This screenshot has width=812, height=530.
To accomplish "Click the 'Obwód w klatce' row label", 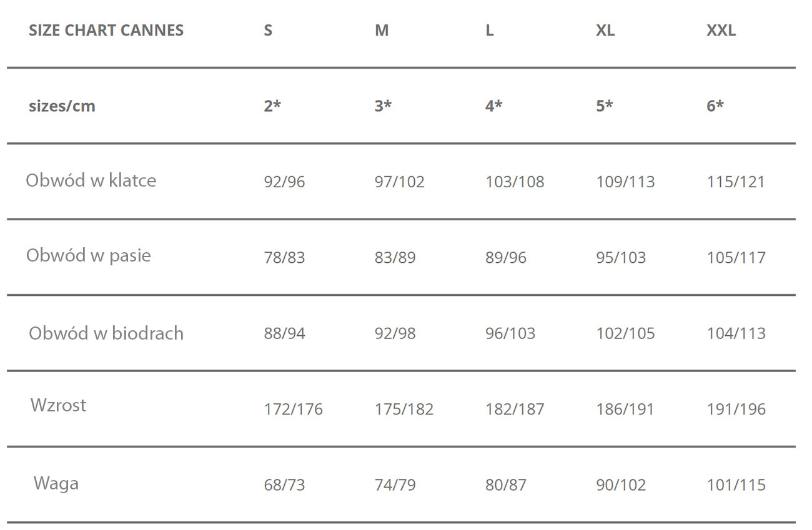I will click(x=91, y=180).
